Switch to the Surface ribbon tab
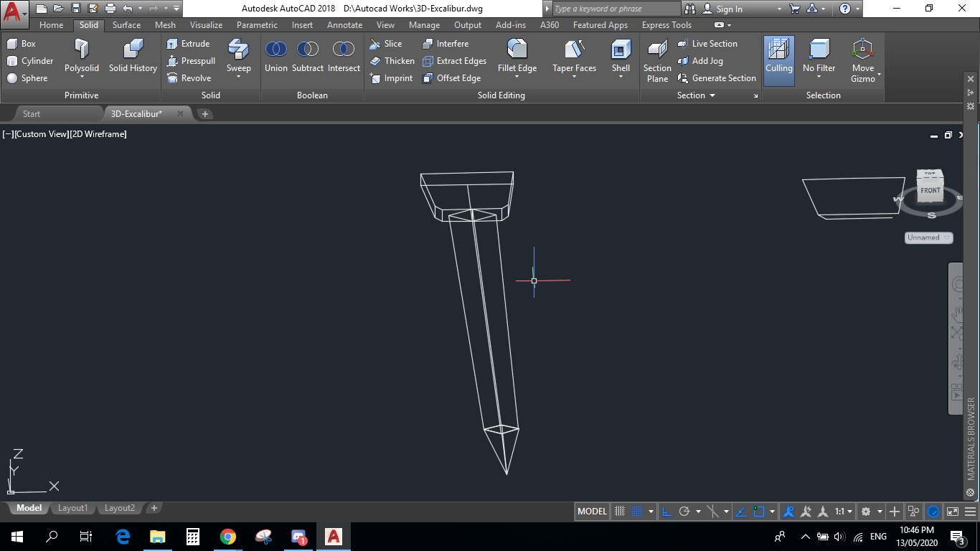Image resolution: width=980 pixels, height=551 pixels. [x=126, y=25]
